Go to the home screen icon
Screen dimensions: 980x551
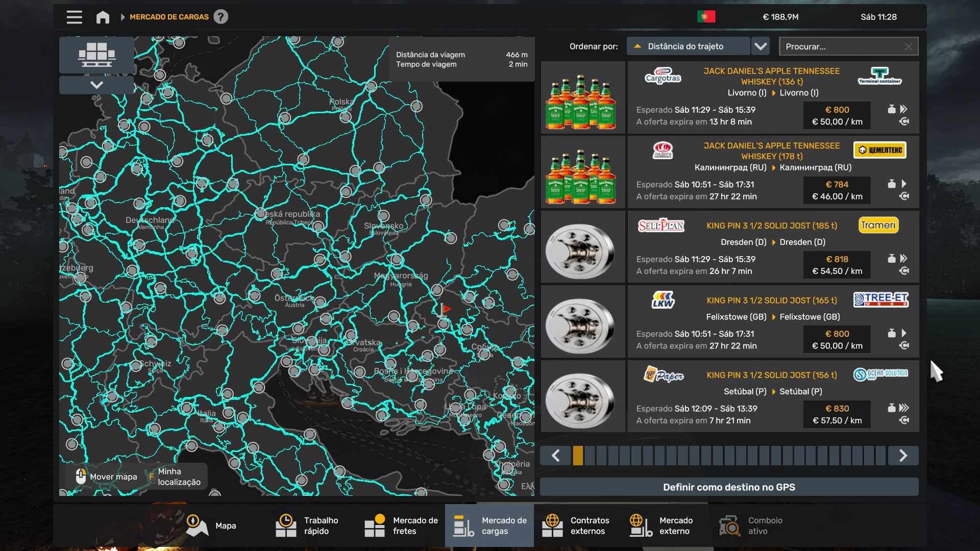(103, 17)
